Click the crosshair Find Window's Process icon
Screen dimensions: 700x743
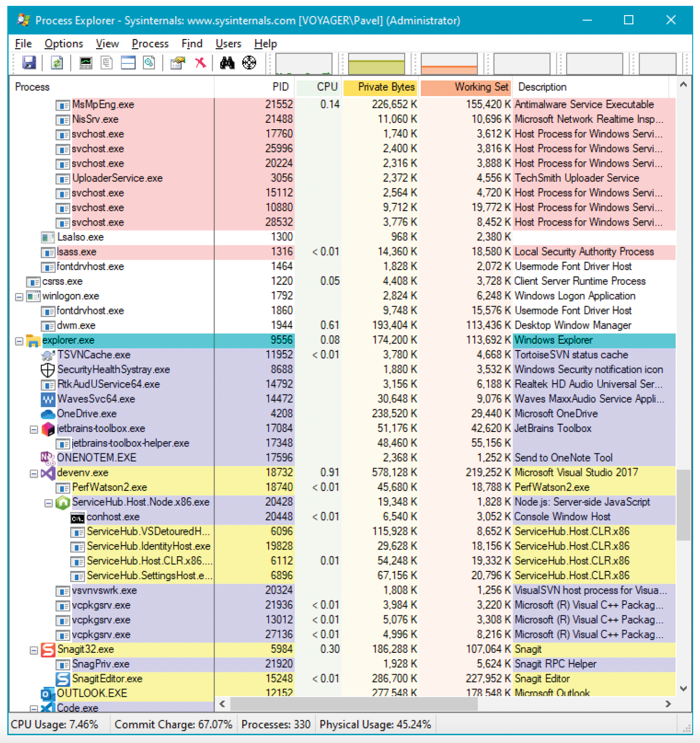click(x=249, y=63)
